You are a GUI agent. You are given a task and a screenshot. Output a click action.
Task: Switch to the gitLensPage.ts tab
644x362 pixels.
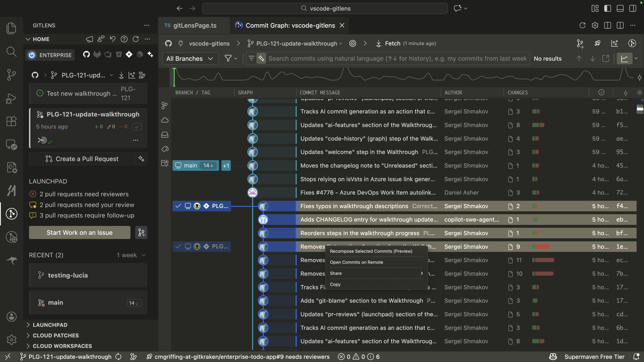[x=194, y=25]
